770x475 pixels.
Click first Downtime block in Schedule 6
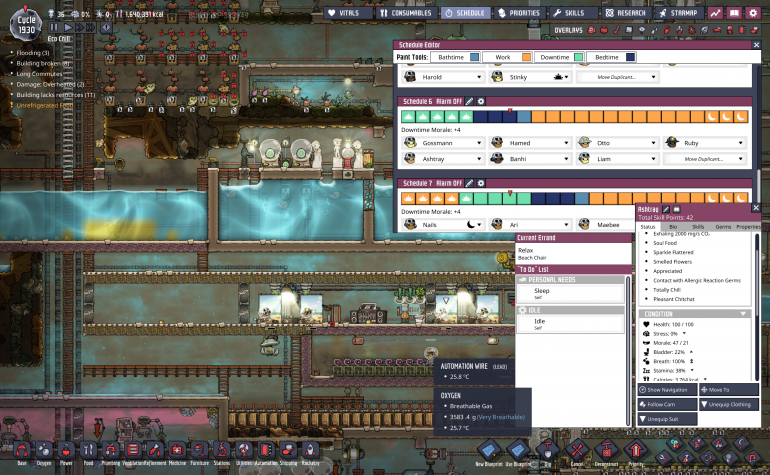408,116
